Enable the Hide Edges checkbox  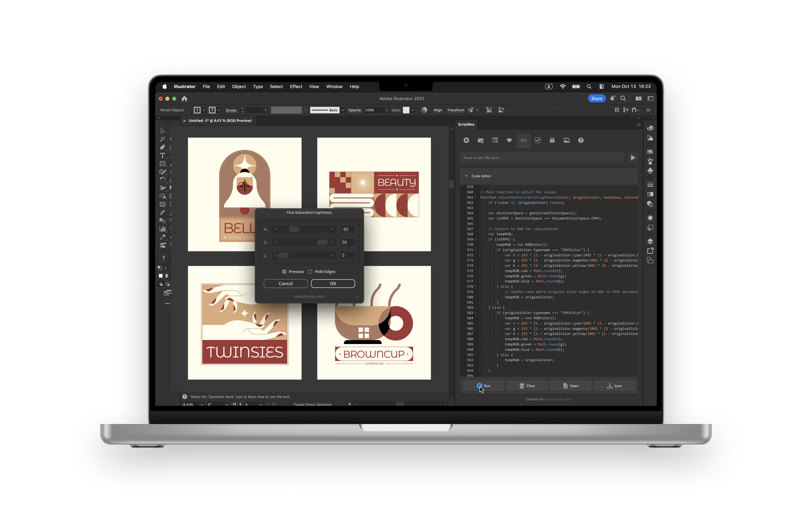[x=310, y=271]
